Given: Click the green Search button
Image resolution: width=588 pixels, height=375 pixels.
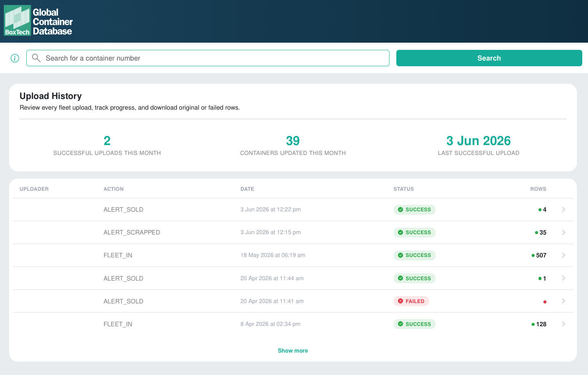Looking at the screenshot, I should (x=489, y=58).
